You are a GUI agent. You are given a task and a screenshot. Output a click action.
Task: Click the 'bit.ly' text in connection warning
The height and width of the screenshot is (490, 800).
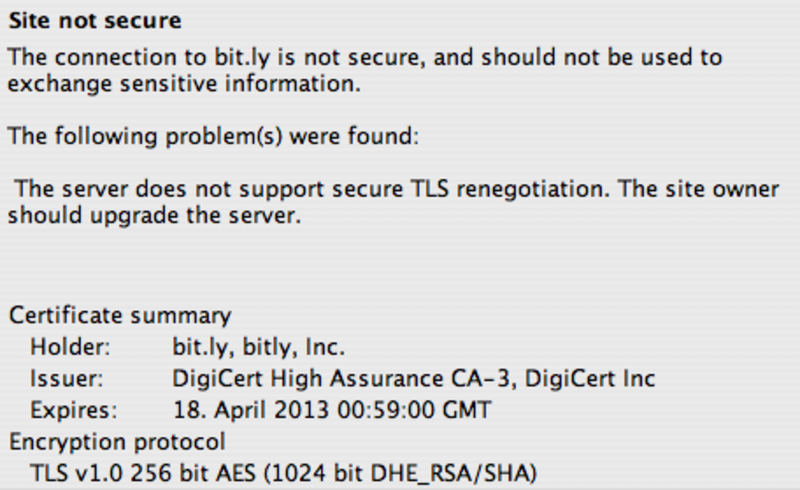(x=241, y=57)
